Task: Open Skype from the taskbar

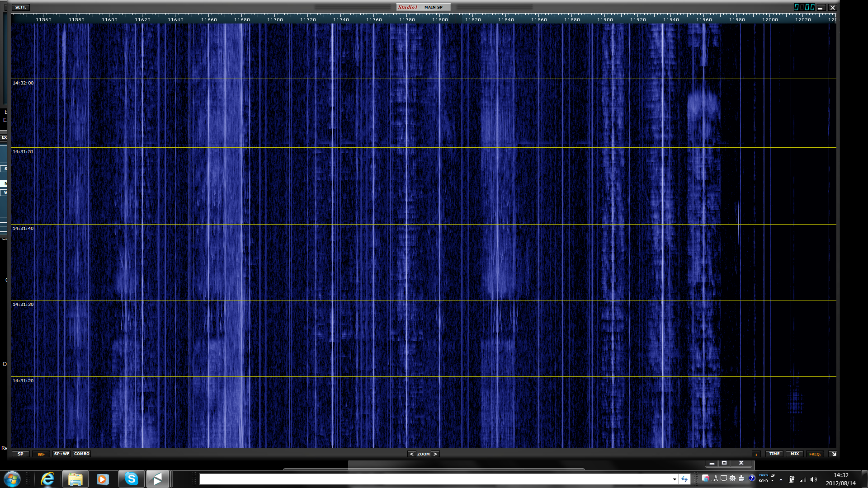Action: (x=131, y=479)
